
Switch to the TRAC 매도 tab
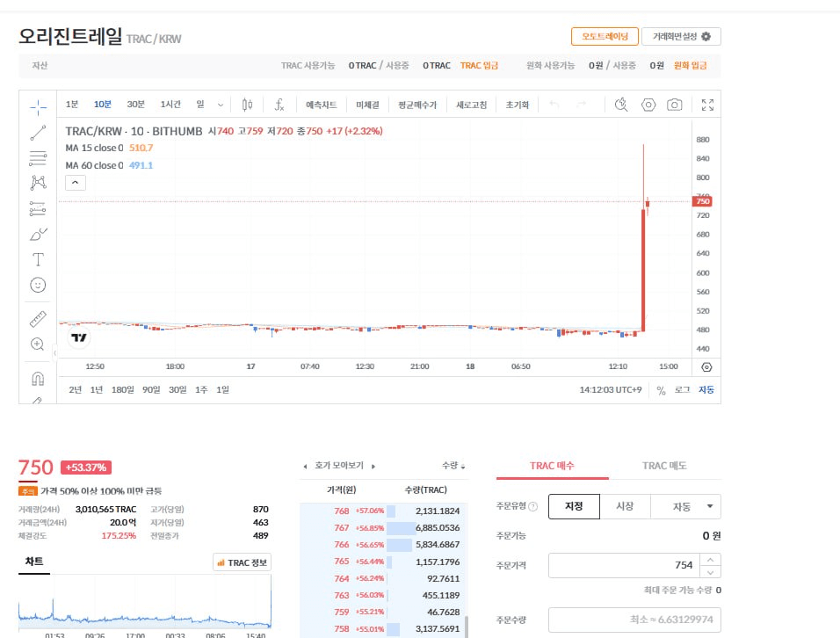coord(664,466)
